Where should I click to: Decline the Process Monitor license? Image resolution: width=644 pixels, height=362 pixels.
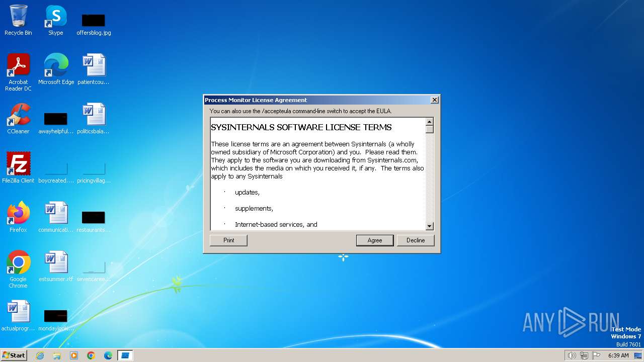416,240
